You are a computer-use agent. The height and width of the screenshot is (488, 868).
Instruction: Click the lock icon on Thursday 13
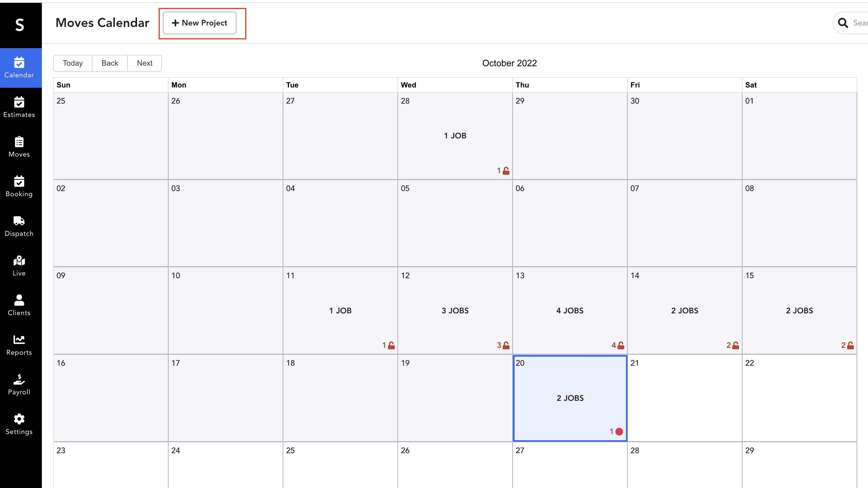click(619, 345)
